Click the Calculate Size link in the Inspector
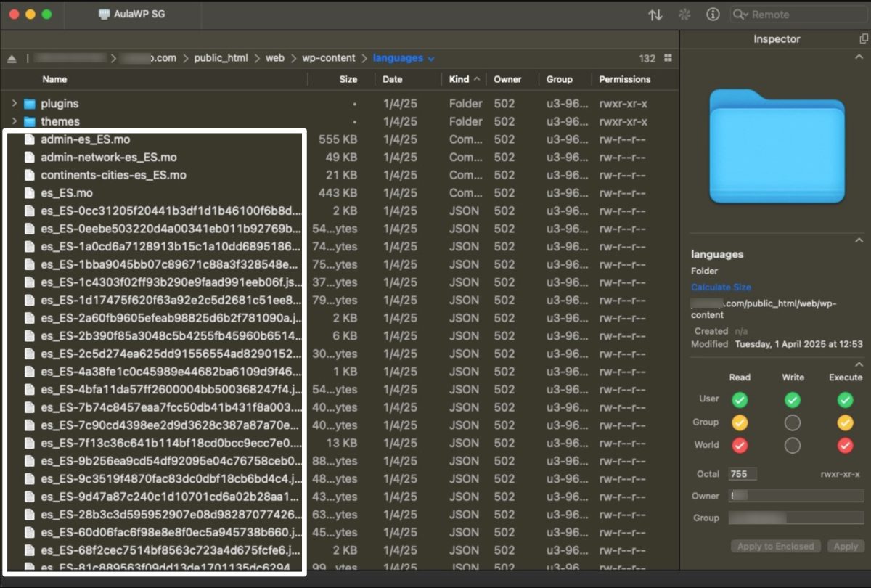This screenshot has height=588, width=871. coord(721,287)
